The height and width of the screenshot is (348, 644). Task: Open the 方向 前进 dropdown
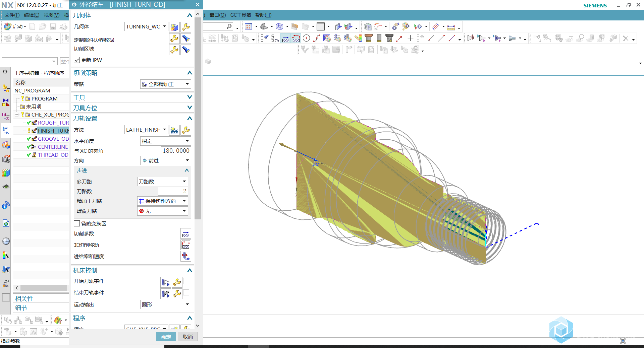pos(165,160)
